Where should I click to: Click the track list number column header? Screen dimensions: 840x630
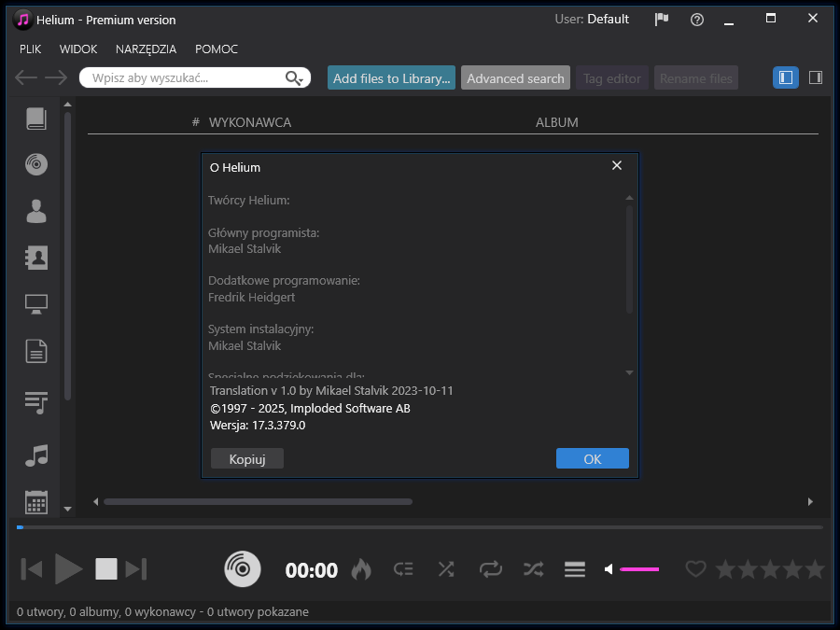pos(196,122)
